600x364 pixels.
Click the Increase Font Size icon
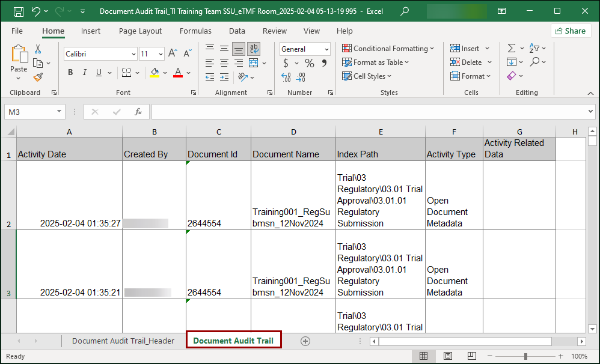coord(173,53)
